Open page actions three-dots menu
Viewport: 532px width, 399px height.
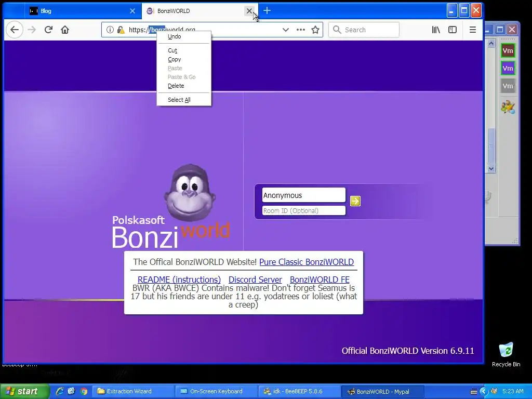301,30
